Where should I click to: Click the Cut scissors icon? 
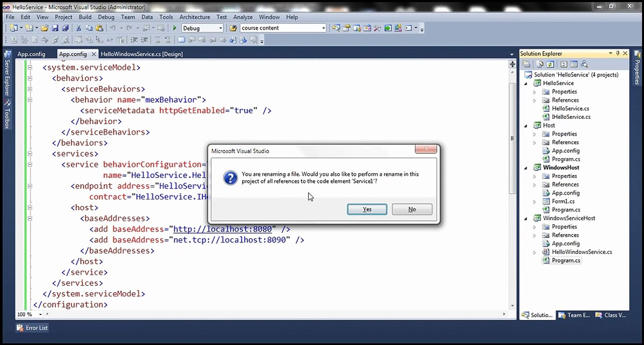[79, 28]
